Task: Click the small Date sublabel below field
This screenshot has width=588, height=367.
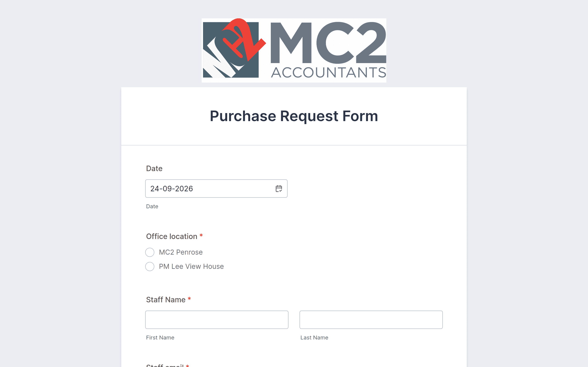Action: 152,206
